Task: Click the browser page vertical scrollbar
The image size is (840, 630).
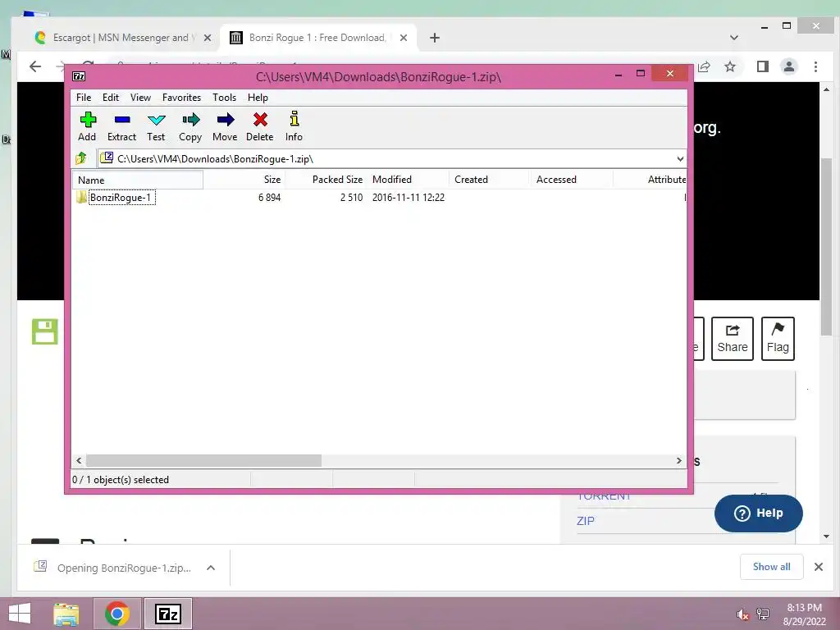Action: [x=827, y=246]
